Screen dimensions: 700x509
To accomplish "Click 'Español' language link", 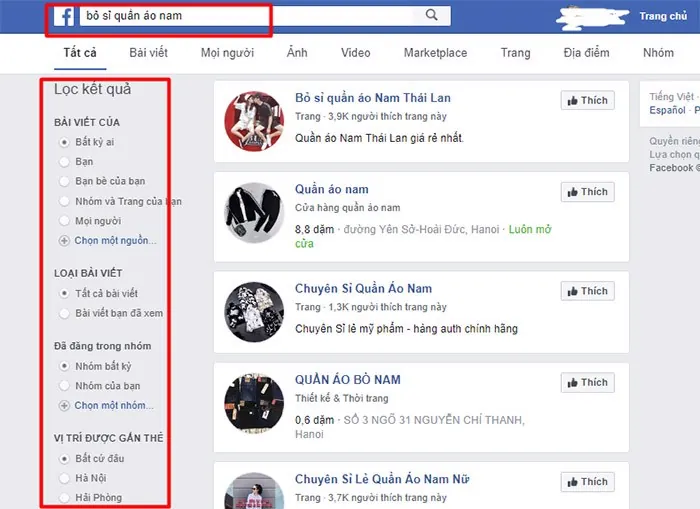I will (667, 110).
